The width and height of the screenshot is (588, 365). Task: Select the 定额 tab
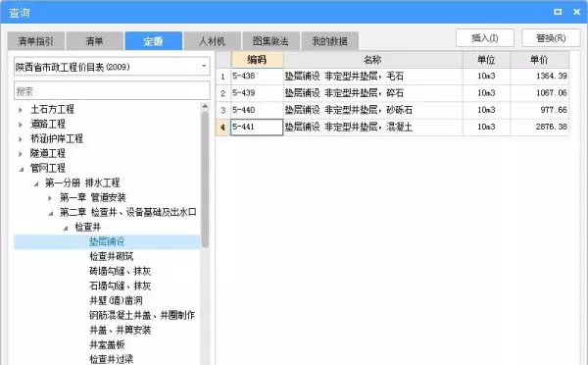pos(154,41)
